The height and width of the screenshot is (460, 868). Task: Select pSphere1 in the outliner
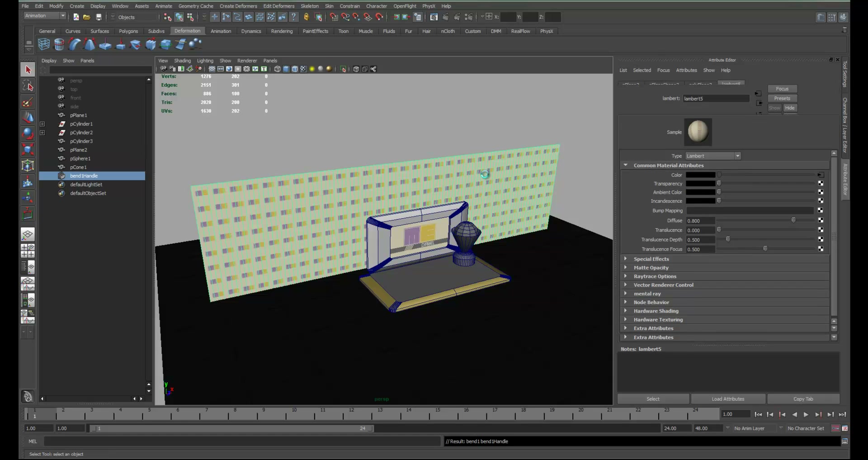tap(80, 159)
